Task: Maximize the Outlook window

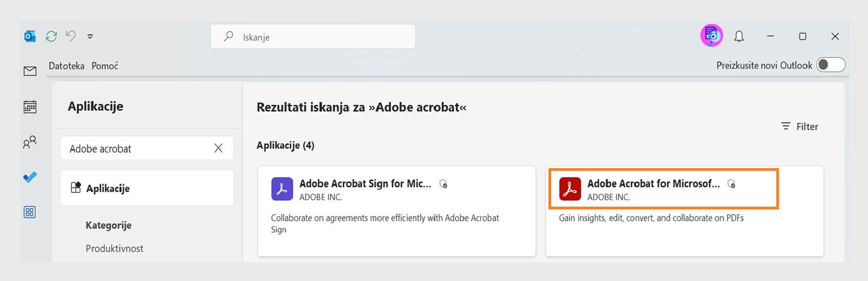Action: [802, 36]
